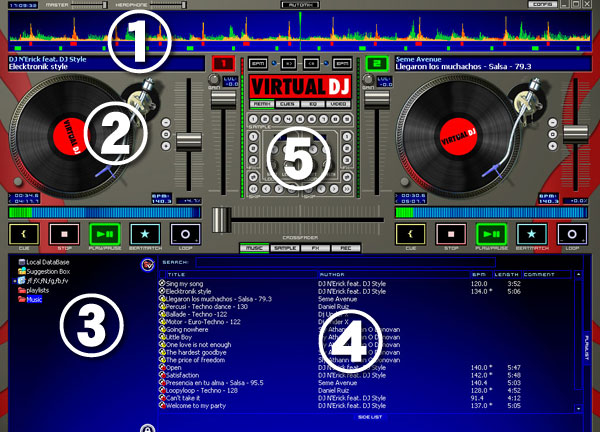Click the Suggestion Box folder icon
600x432 pixels.
click(x=22, y=271)
